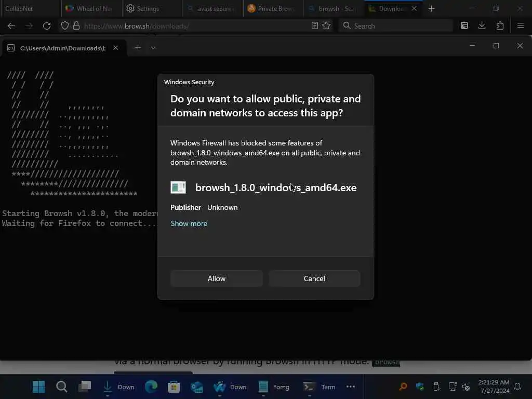
Task: Open clock showing 2:21:29 AM
Action: pos(494,387)
